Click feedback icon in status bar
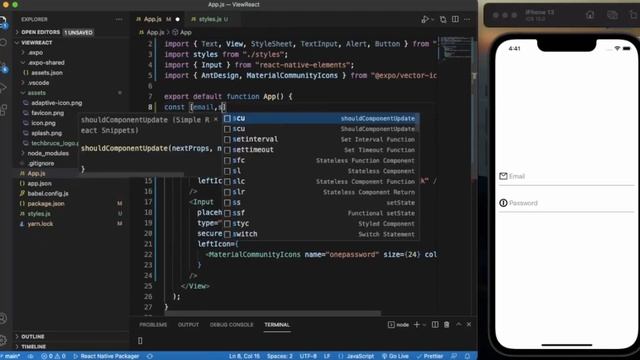The height and width of the screenshot is (360, 640). 454,356
